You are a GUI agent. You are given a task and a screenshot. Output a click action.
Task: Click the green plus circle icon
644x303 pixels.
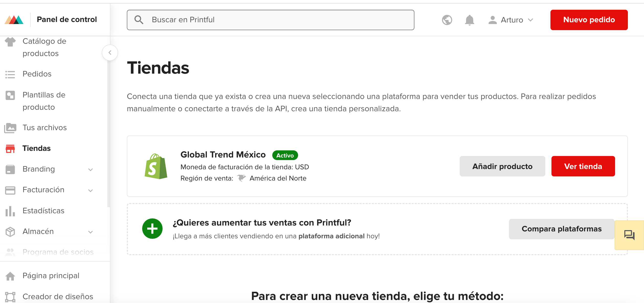pos(152,229)
